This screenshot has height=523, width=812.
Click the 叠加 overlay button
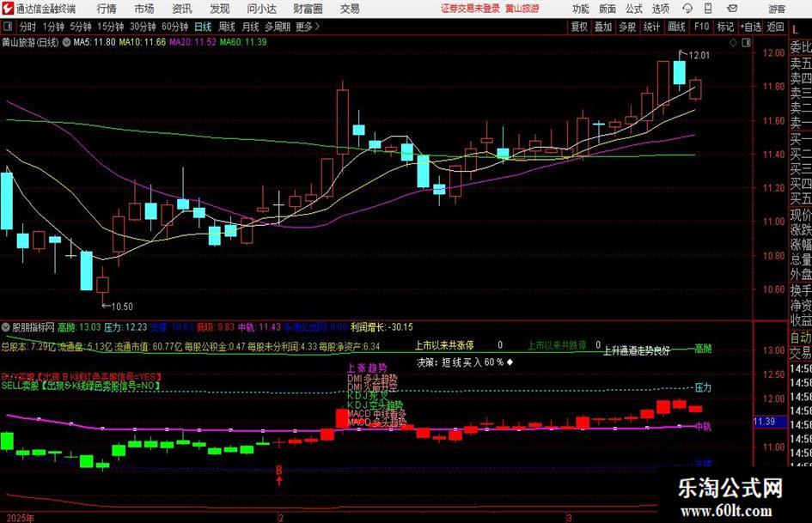(603, 27)
